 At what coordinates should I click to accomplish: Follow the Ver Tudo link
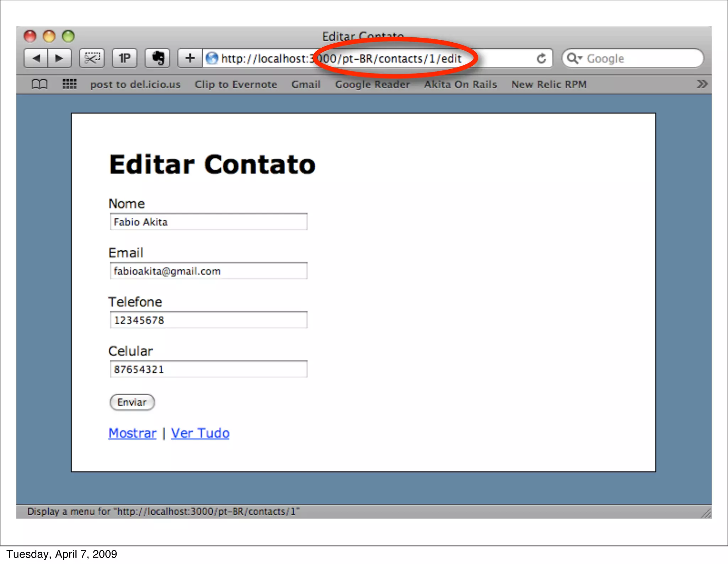(x=200, y=433)
